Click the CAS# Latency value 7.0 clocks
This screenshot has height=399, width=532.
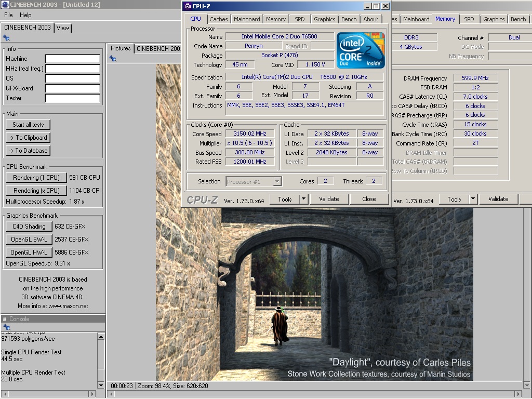pyautogui.click(x=475, y=97)
